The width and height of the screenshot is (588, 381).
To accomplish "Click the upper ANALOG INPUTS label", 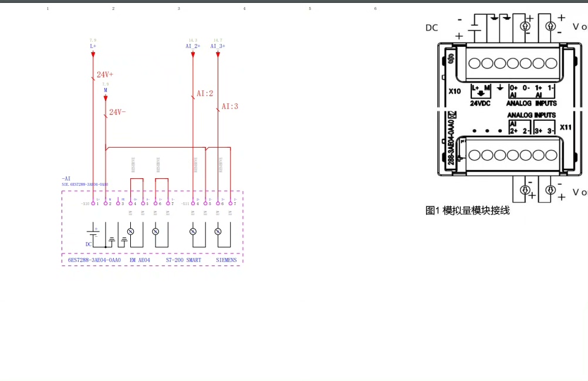I will pyautogui.click(x=532, y=103).
